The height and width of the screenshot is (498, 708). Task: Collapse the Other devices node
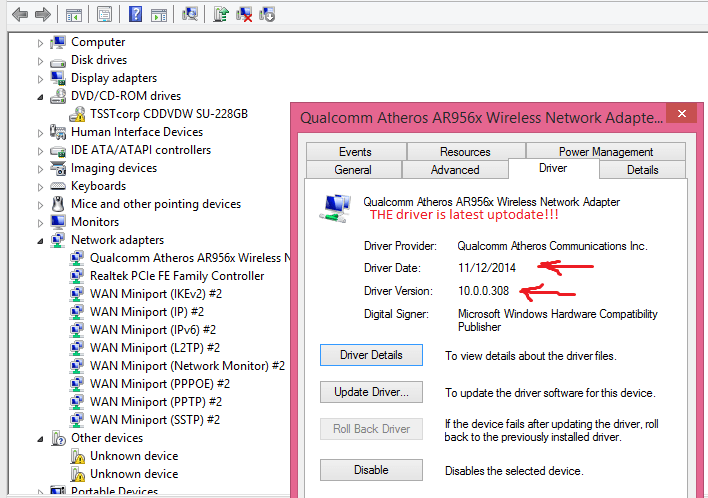(41, 439)
